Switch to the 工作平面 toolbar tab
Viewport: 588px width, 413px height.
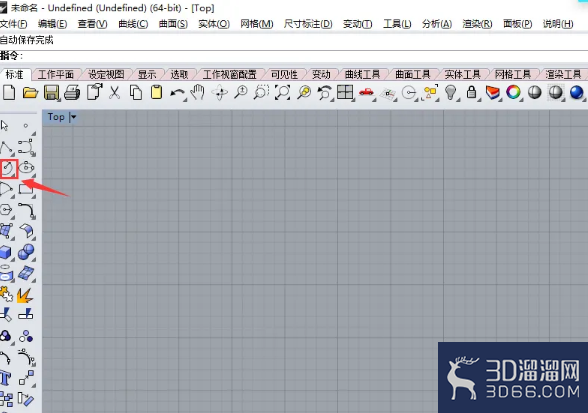tap(56, 74)
